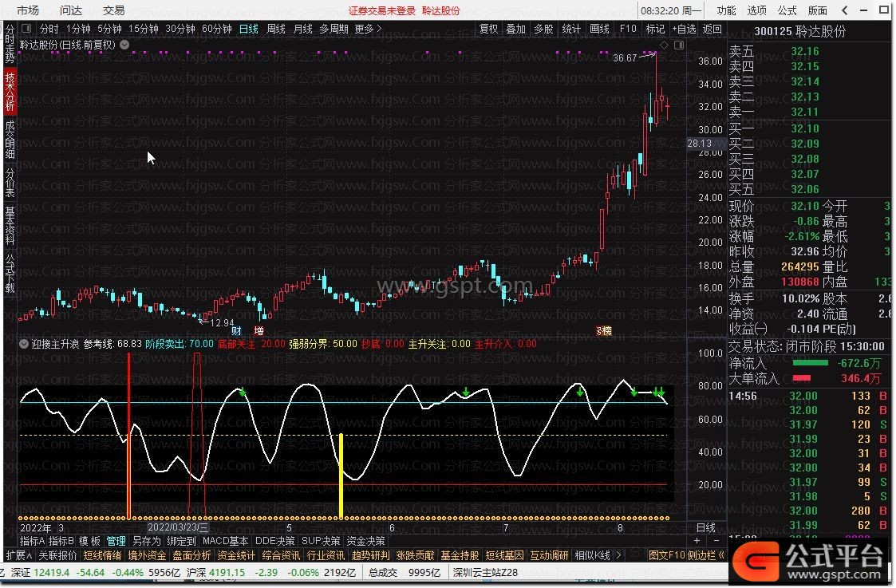896x588 pixels.
Task: Select 技术分析 in the left sidebar
Action: pyautogui.click(x=10, y=91)
